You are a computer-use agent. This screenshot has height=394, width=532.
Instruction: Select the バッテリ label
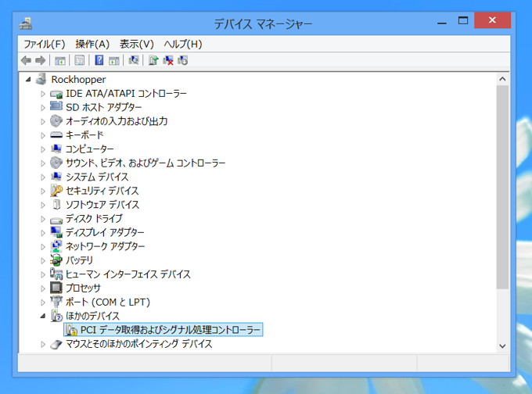tap(79, 260)
